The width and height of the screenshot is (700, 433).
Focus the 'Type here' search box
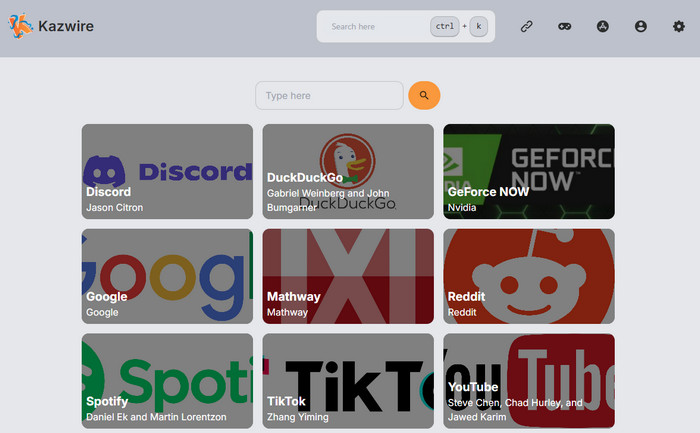pos(329,96)
